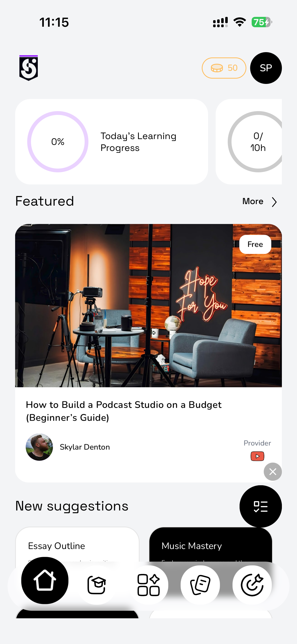
Task: Open Skylar Denton author name
Action: [85, 447]
